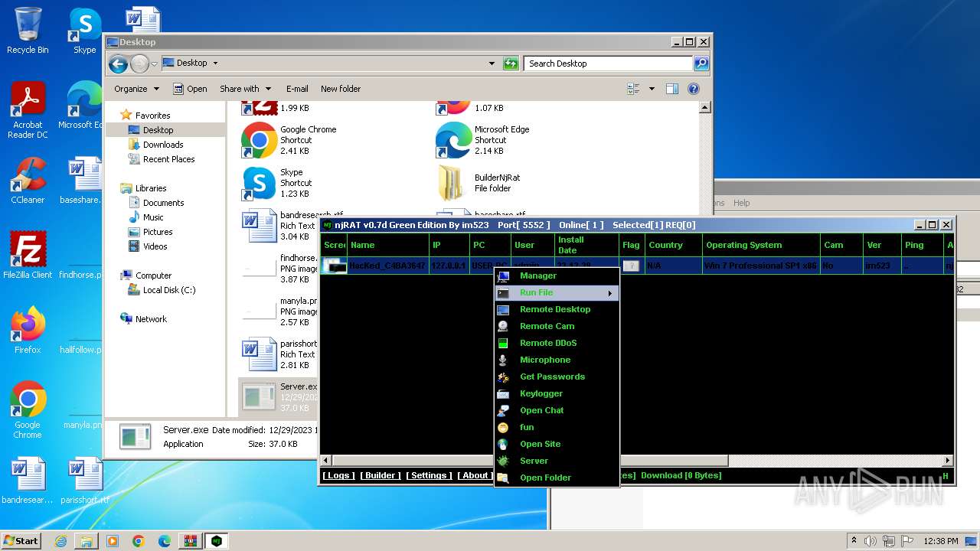Click the Search Desktop field
Screen dimensions: 980x551
609,64
